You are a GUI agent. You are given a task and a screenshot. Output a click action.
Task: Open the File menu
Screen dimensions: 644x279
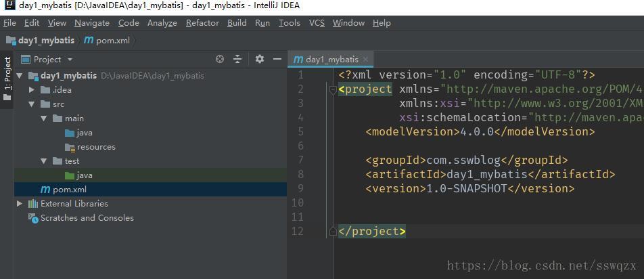pyautogui.click(x=9, y=23)
